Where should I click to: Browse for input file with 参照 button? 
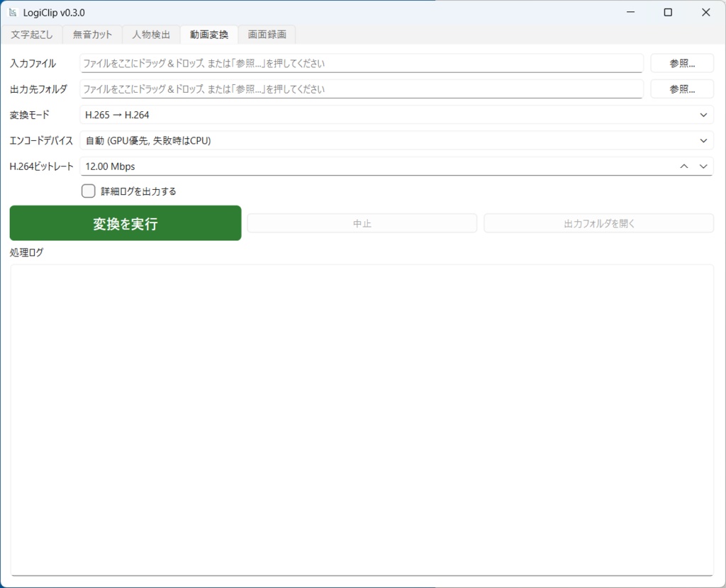pos(682,63)
